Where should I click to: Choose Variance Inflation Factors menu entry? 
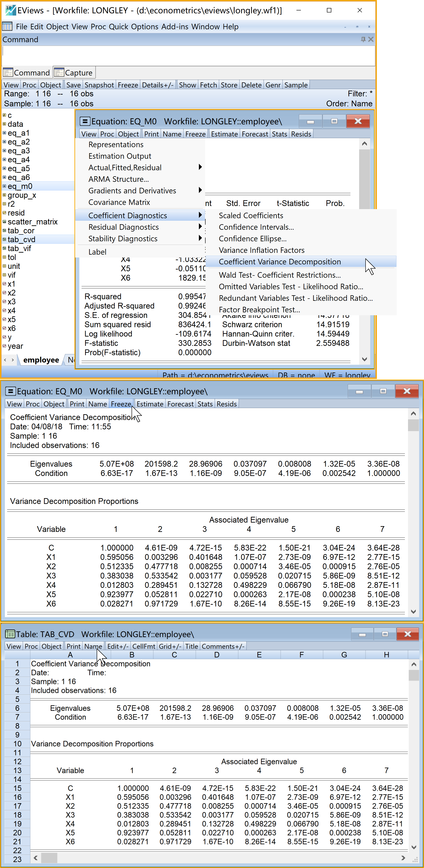[261, 250]
